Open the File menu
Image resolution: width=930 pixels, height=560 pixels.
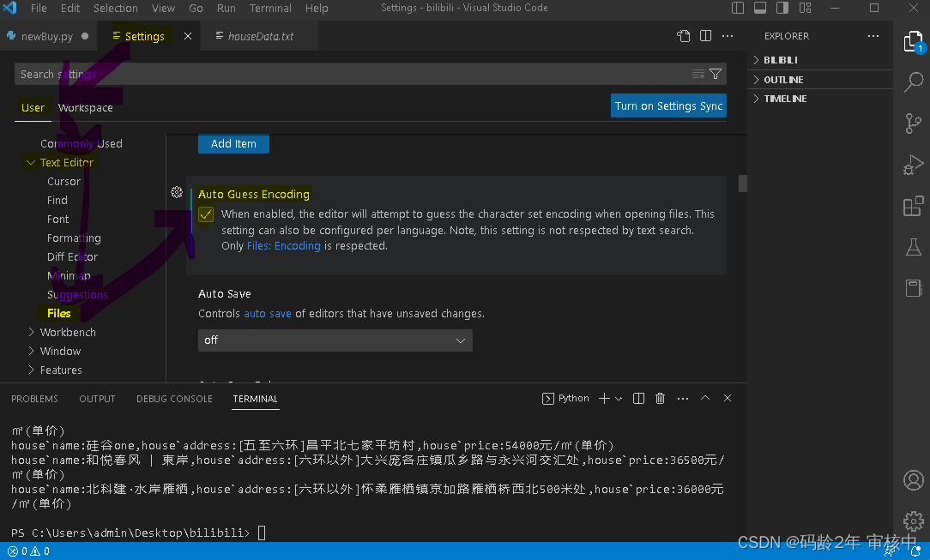pos(39,9)
